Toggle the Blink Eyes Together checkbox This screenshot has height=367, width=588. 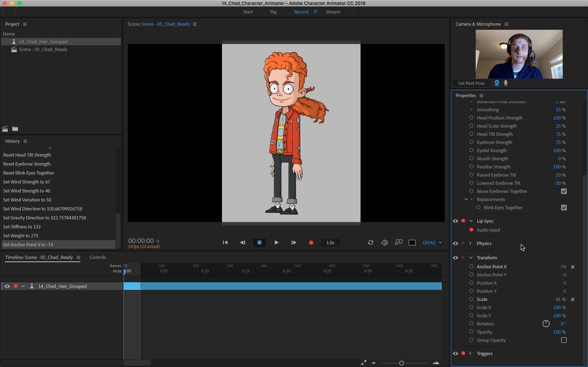click(564, 208)
